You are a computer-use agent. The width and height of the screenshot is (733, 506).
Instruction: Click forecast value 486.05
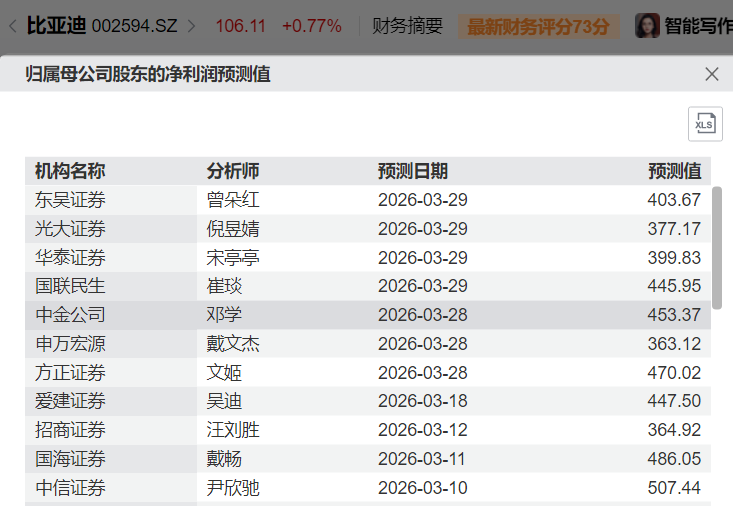(x=674, y=459)
